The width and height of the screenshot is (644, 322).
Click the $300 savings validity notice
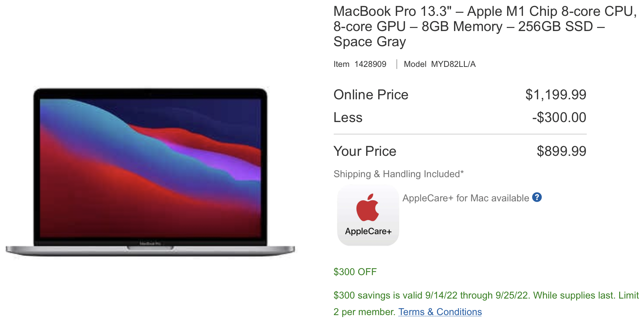tap(486, 303)
